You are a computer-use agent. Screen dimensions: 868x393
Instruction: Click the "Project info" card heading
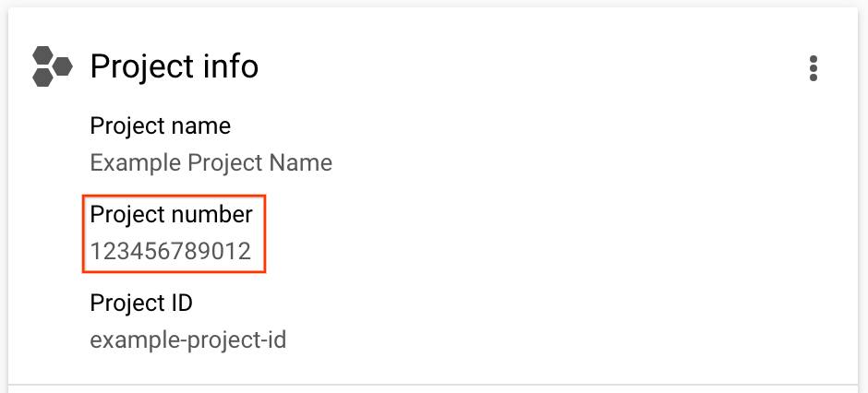click(x=174, y=66)
